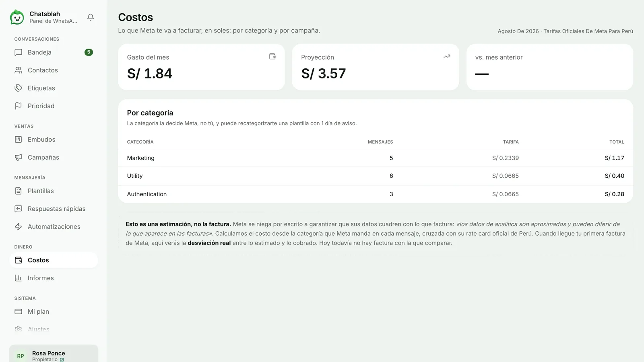The height and width of the screenshot is (362, 644).
Task: Click the TOTAL column header
Action: pos(617,142)
